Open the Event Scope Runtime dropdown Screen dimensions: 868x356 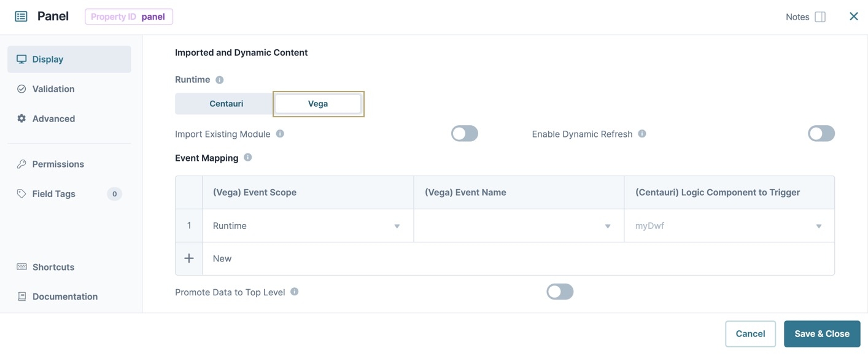point(308,226)
